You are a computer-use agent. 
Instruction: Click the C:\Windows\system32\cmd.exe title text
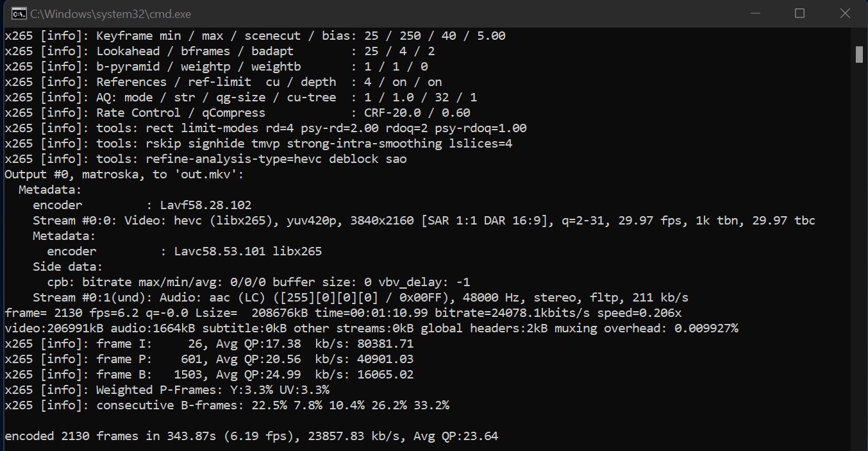[x=110, y=13]
